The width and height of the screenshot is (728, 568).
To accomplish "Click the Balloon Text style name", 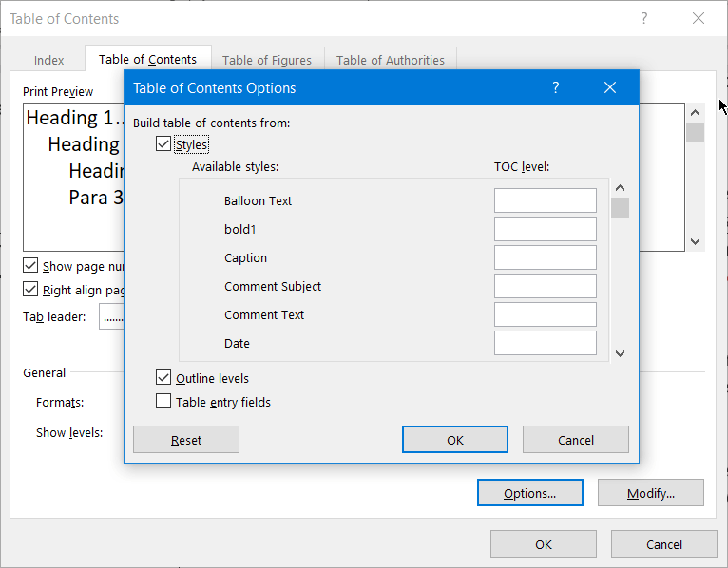I will [258, 200].
